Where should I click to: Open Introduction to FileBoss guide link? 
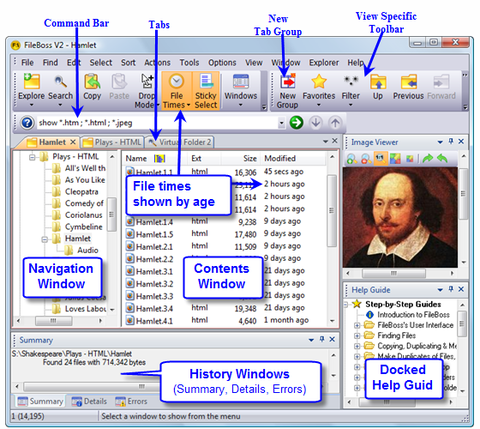(x=413, y=315)
